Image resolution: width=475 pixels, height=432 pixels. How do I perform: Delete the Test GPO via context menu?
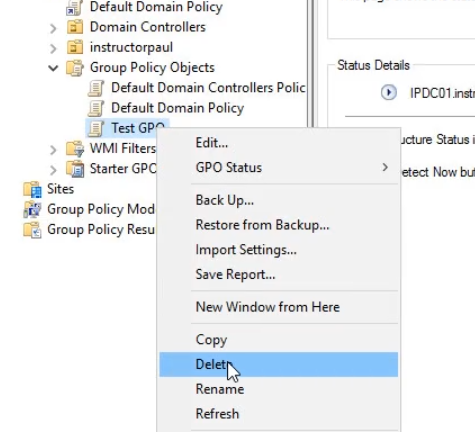pyautogui.click(x=278, y=364)
